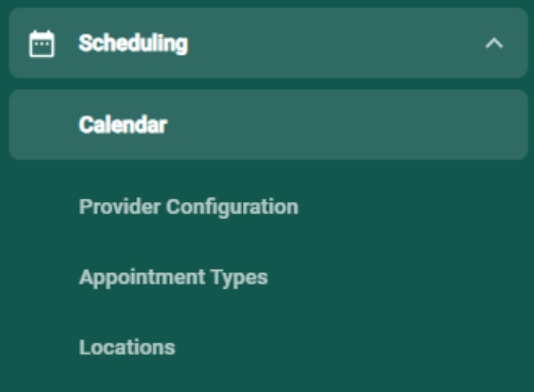Open Provider Configuration page
This screenshot has width=534, height=392.
coord(189,207)
